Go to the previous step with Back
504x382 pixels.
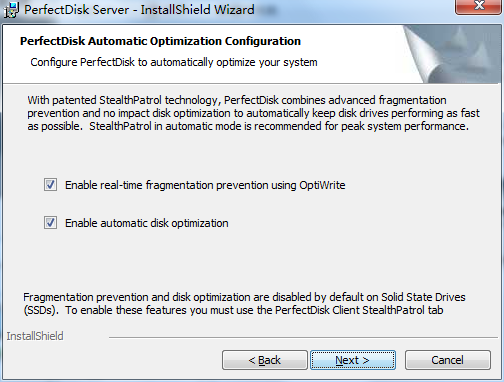coord(265,360)
